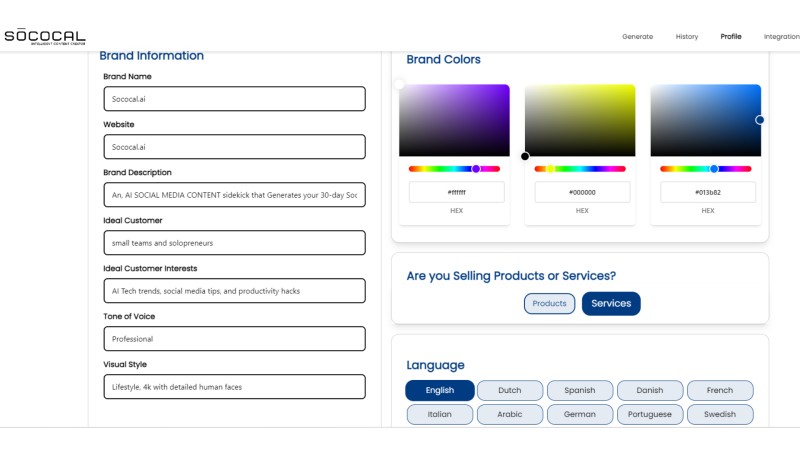Click the second hue slider handle
Viewport: 800px width, 450px height.
coord(551,169)
